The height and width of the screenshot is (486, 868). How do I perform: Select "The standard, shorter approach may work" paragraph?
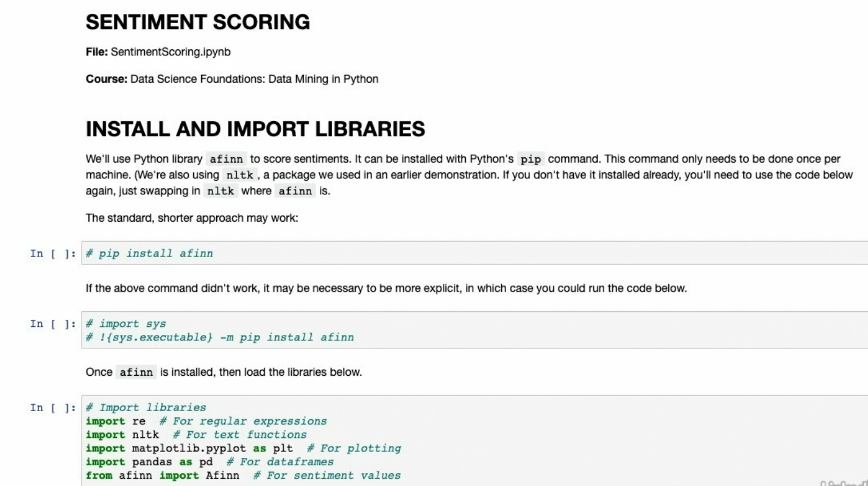(191, 217)
